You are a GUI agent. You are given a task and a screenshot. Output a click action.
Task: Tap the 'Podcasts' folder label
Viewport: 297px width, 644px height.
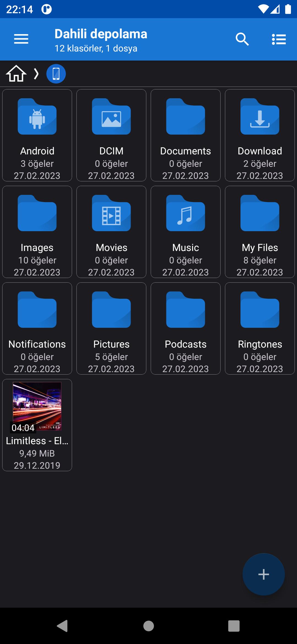186,344
